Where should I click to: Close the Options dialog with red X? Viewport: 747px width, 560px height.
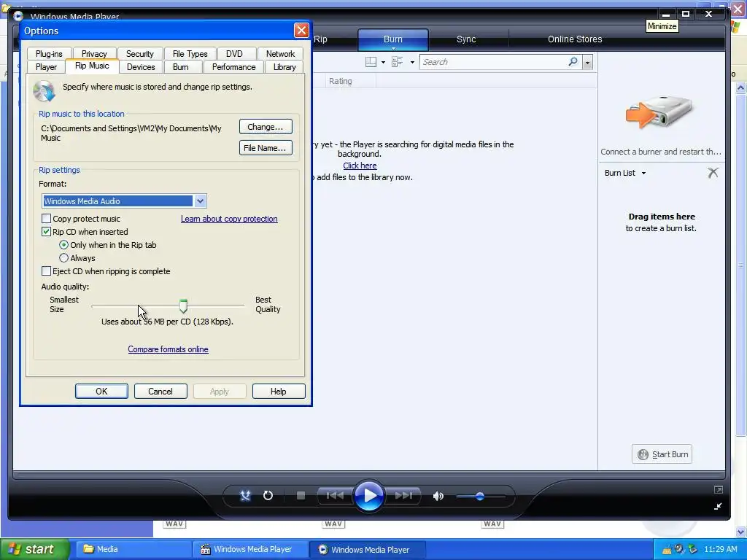coord(301,31)
